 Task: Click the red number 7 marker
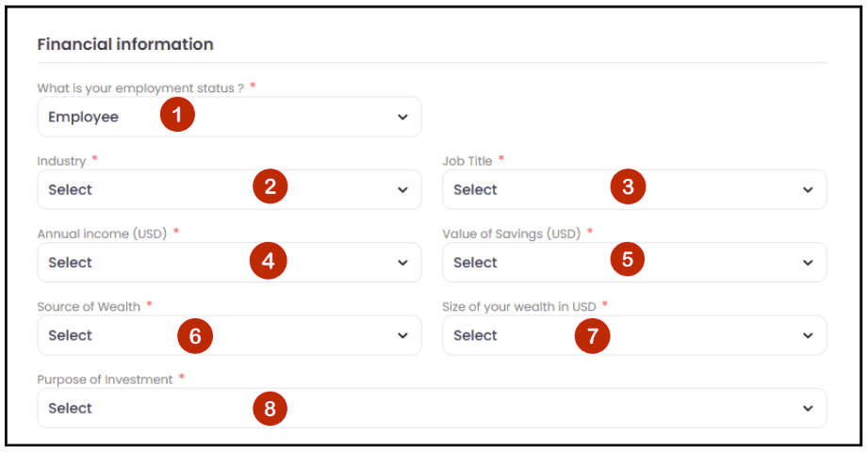pos(592,336)
